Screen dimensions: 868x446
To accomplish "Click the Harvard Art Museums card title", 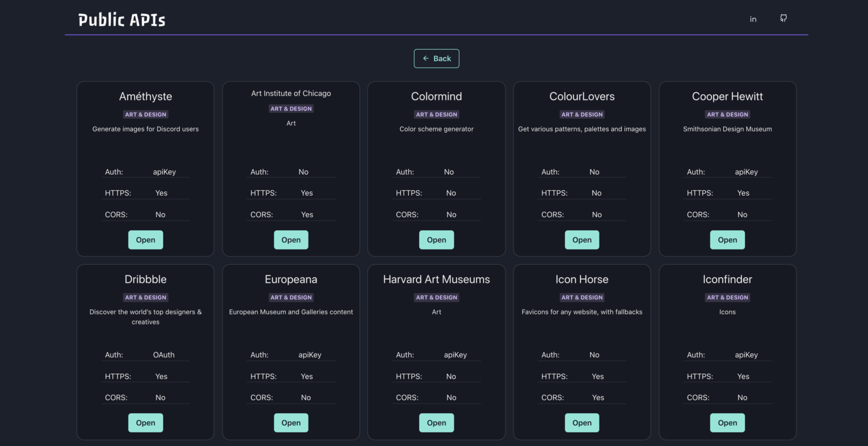I will [x=436, y=279].
